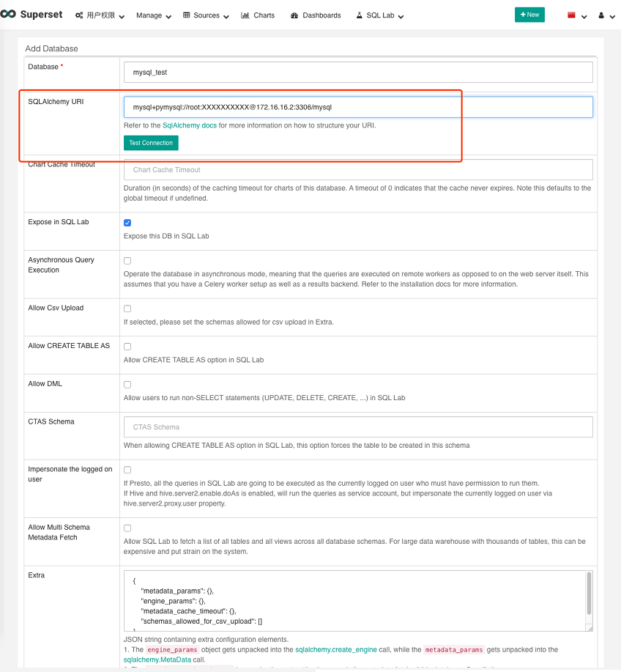The width and height of the screenshot is (621, 672).
Task: Click the red flag language icon
Action: [571, 15]
